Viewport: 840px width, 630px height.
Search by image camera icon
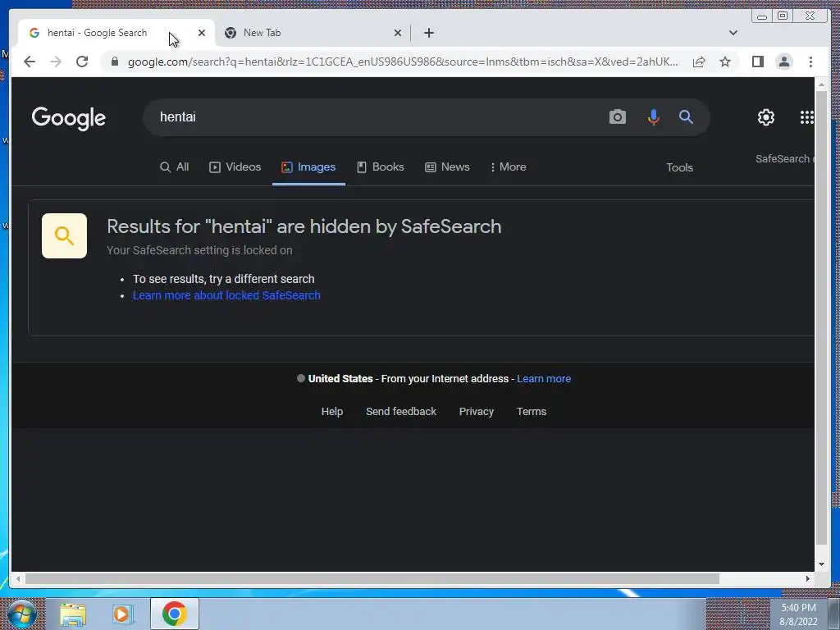click(617, 116)
